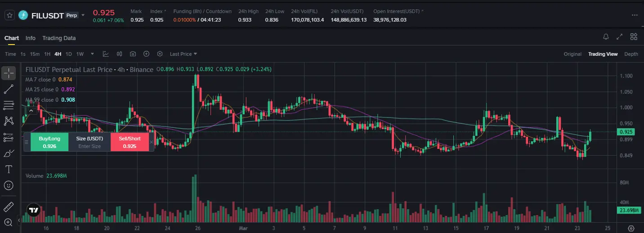Open the three-dot more options menu
644x233 pixels.
tap(635, 15)
